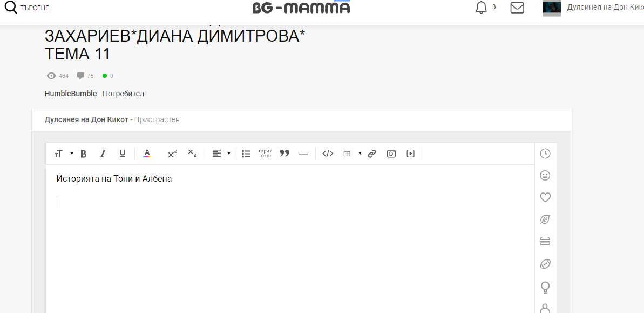The image size is (644, 313).
Task: Show the smiley face emoji tab
Action: coord(545,175)
